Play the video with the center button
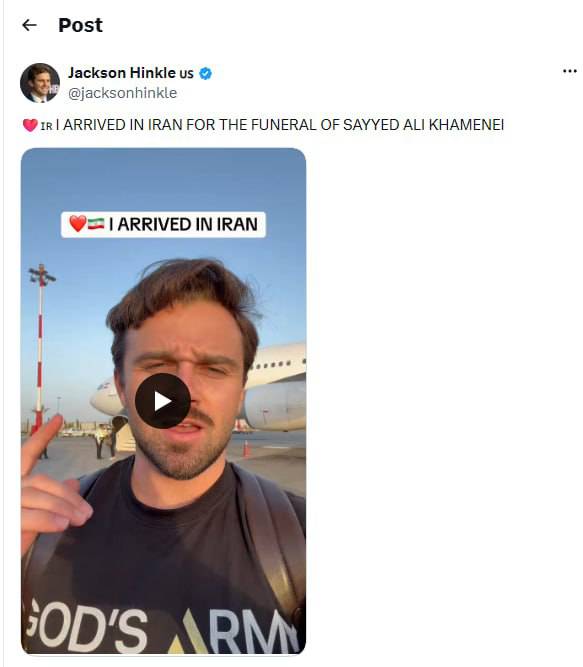 162,401
